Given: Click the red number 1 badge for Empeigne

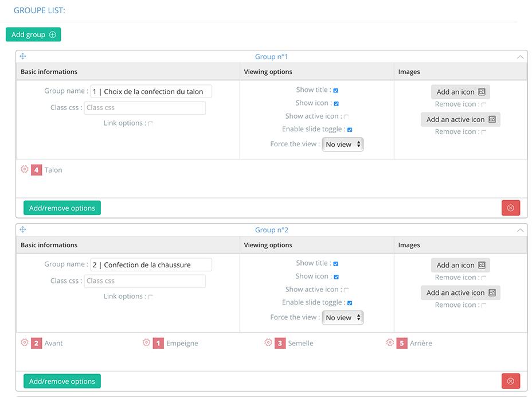Looking at the screenshot, I should pyautogui.click(x=158, y=343).
